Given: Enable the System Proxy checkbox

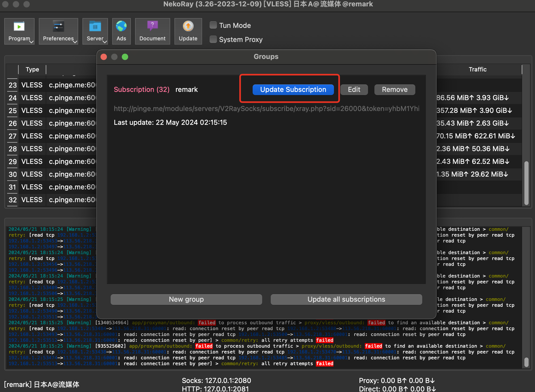Looking at the screenshot, I should pos(213,39).
